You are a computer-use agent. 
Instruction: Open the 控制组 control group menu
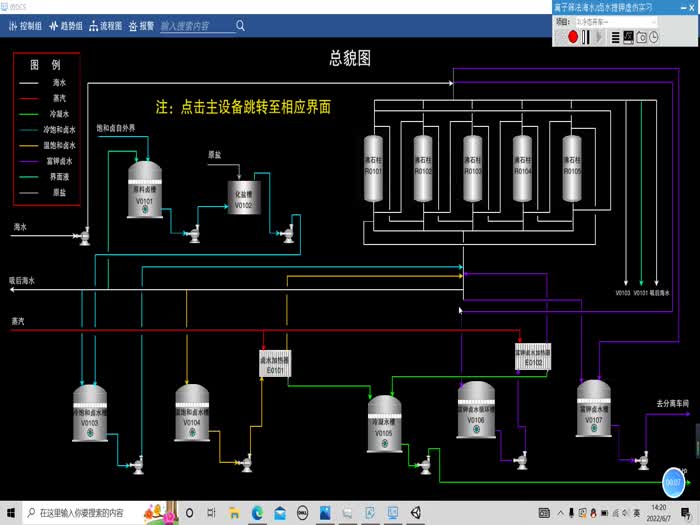coord(25,26)
